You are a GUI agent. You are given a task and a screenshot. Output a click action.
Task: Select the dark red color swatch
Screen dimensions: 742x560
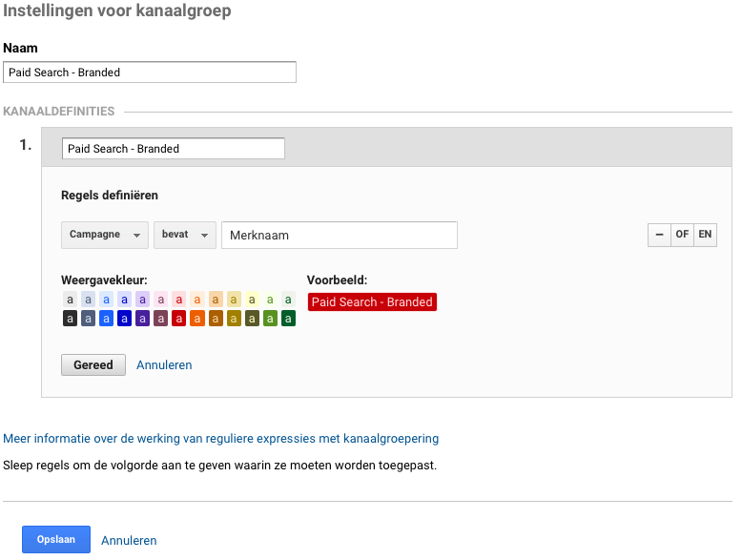click(x=178, y=319)
